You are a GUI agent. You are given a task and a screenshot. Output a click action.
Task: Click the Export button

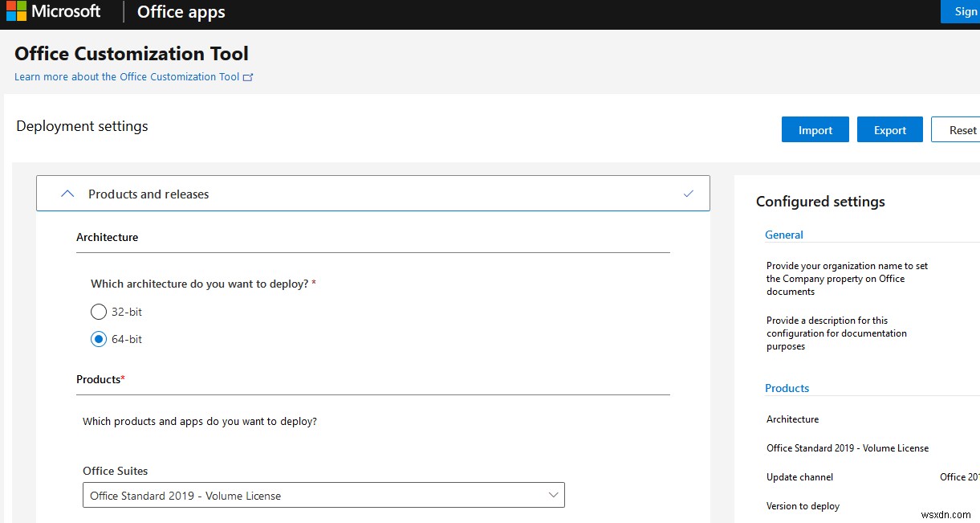point(889,130)
